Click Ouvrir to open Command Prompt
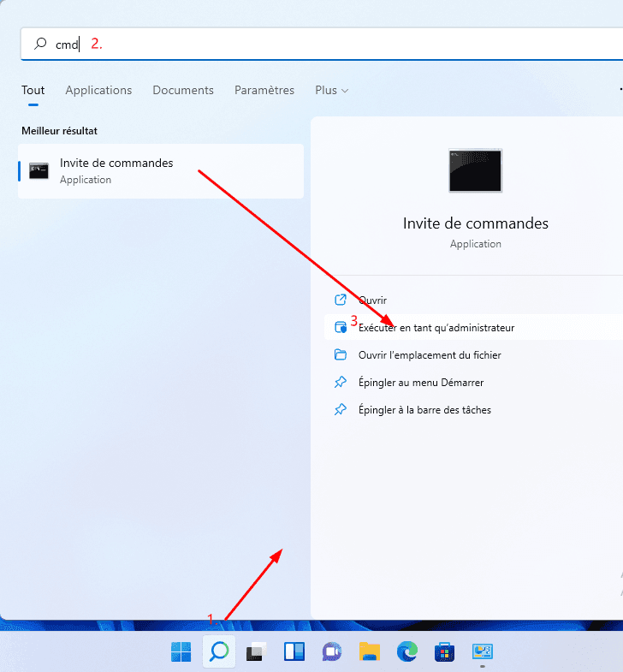 click(x=373, y=300)
